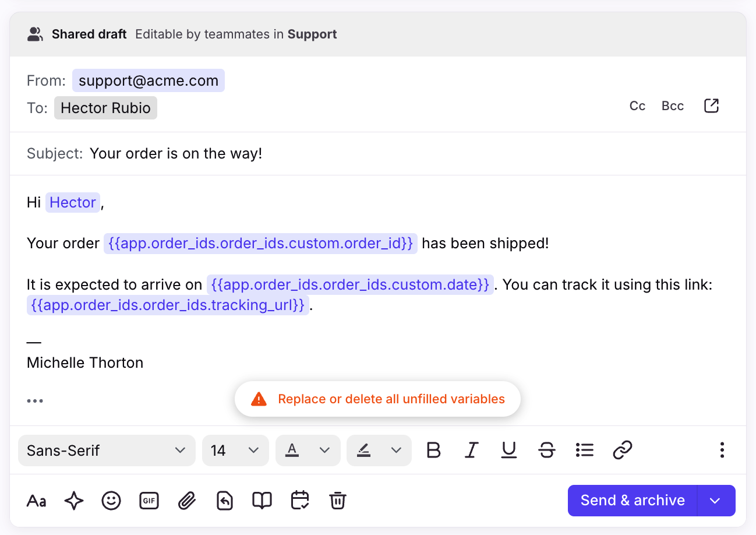This screenshot has width=756, height=535.
Task: Open the message templates book icon
Action: pyautogui.click(x=262, y=501)
